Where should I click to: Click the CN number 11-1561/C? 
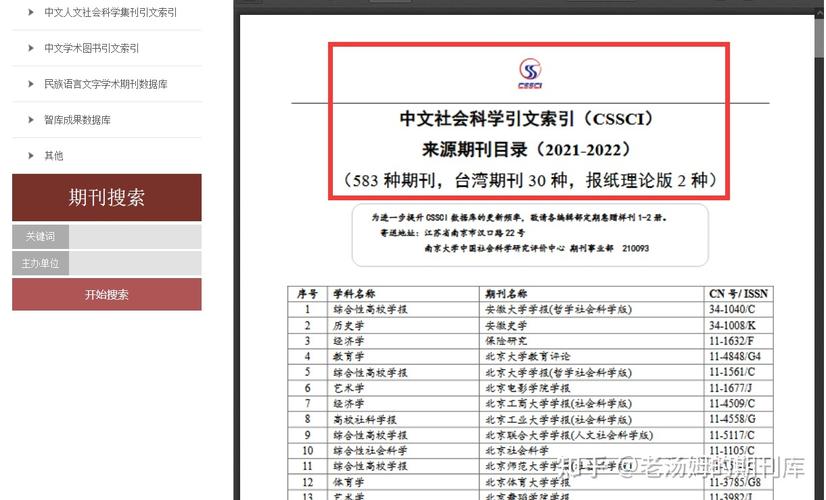tap(732, 372)
